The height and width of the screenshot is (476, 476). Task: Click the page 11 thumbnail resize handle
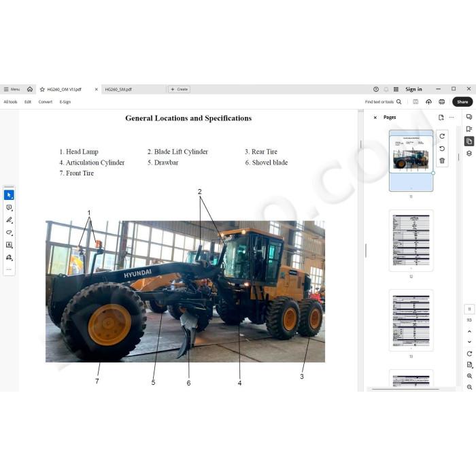(433, 173)
